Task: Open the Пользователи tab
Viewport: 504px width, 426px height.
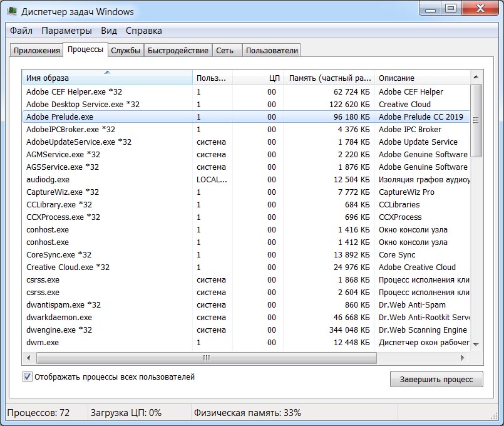Action: pos(272,51)
